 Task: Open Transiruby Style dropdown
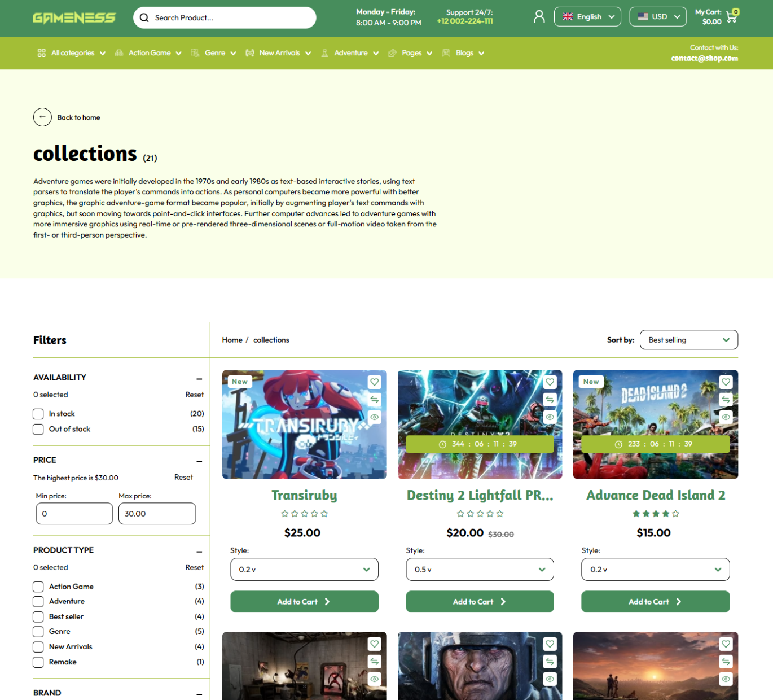pyautogui.click(x=305, y=569)
